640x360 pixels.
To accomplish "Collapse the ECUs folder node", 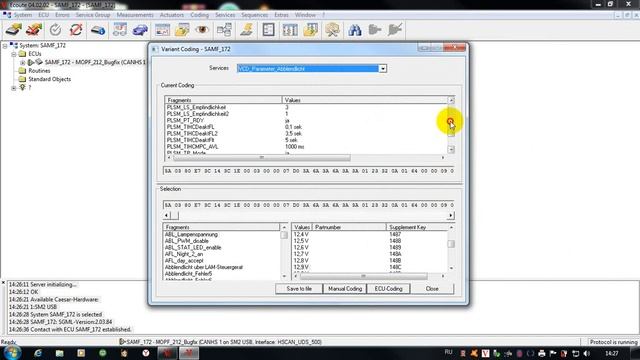I will 14,54.
